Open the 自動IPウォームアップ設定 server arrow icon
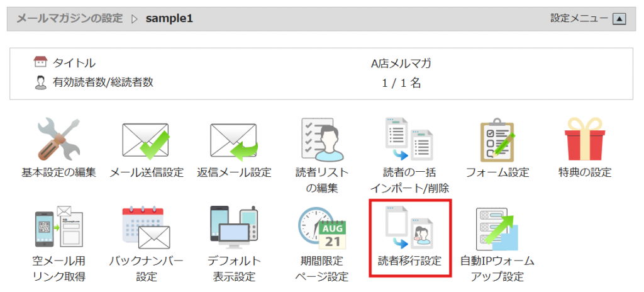 [497, 229]
